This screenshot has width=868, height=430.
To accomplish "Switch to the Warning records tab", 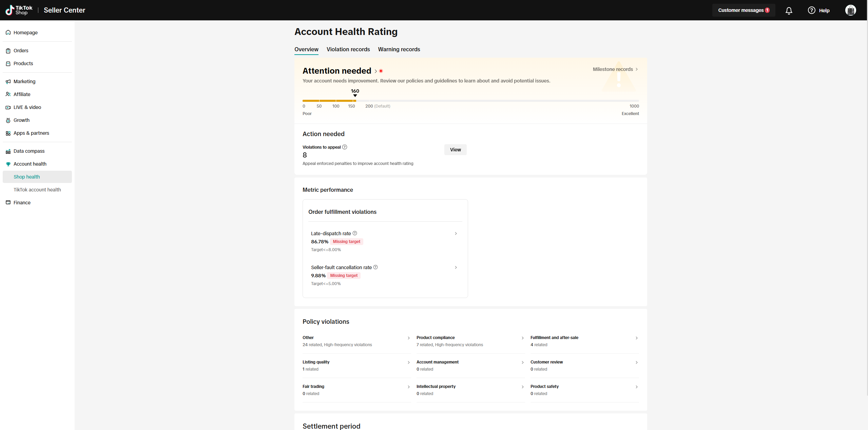I will point(399,50).
